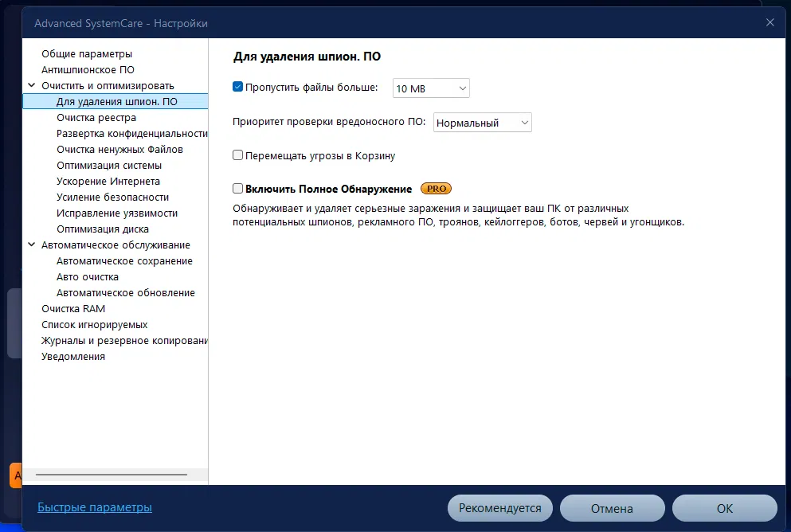The image size is (791, 532).
Task: Open 'Усиление безопасности' settings
Action: (112, 198)
